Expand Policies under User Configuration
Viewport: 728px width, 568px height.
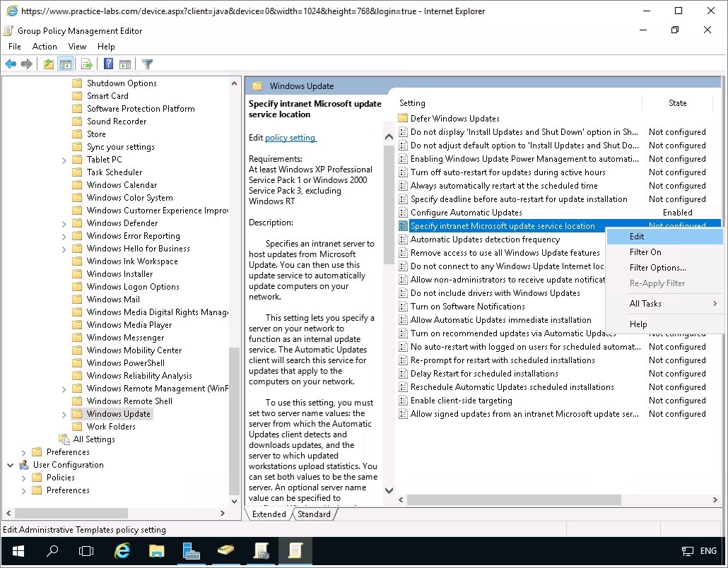coord(24,478)
